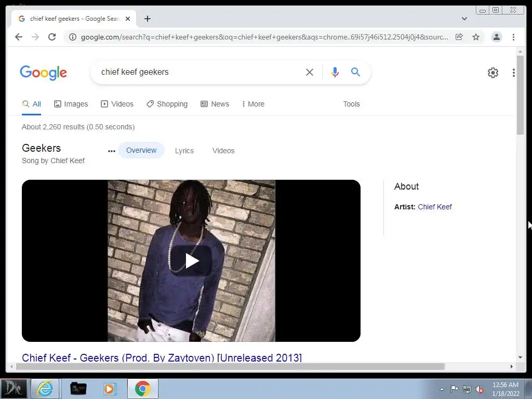The image size is (532, 399).
Task: Submit search with magnifier icon
Action: [355, 72]
